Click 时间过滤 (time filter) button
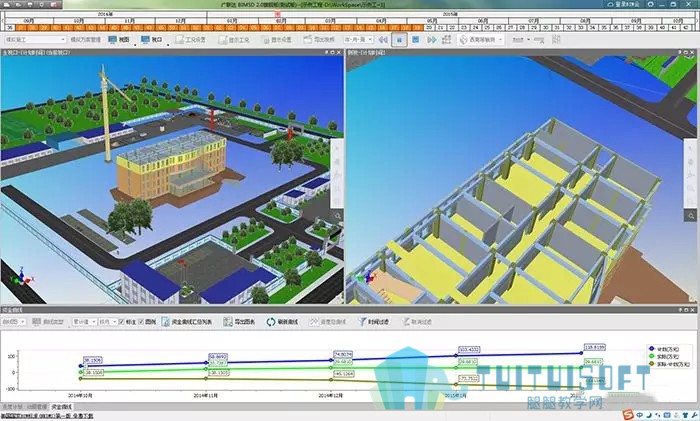 point(374,321)
